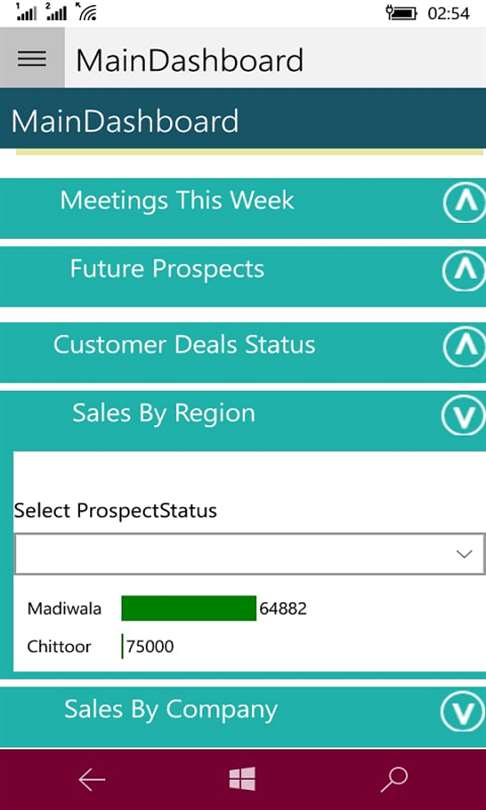Click the green Madiwala sales bar

(189, 608)
